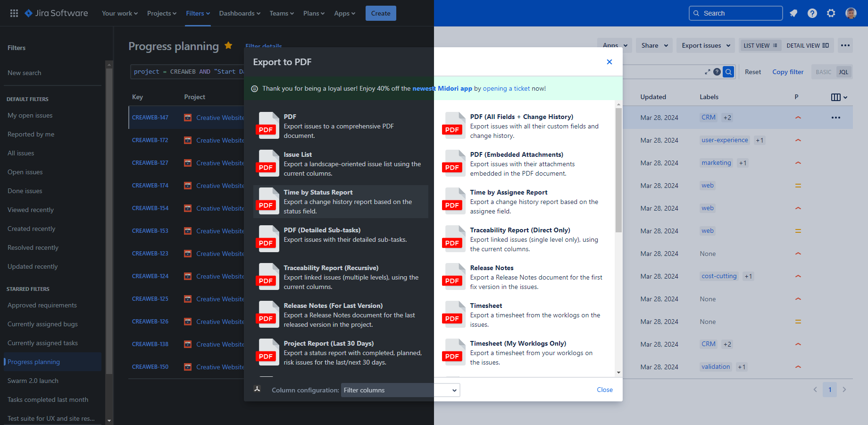Viewport: 868px width, 425px height.
Task: Click the Create button
Action: pos(381,13)
